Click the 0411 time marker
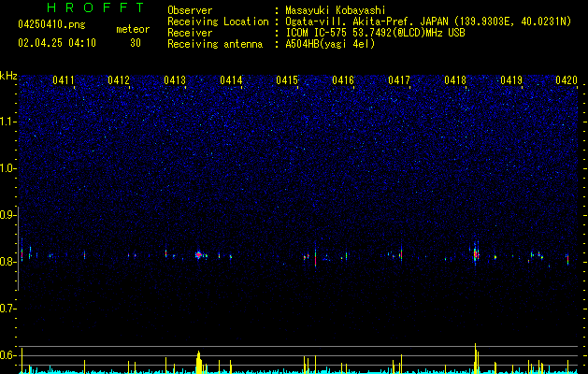The width and height of the screenshot is (588, 374). 63,80
